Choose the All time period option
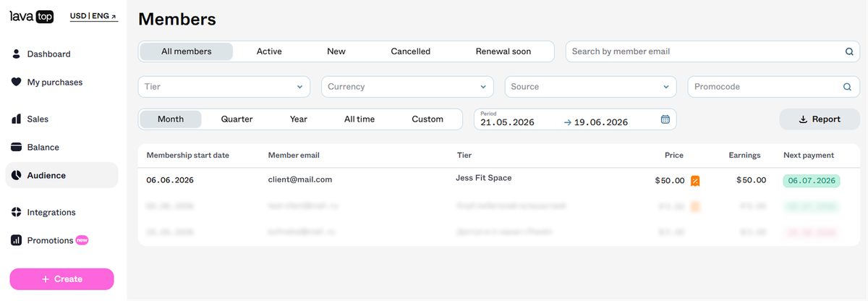The image size is (868, 301). click(359, 119)
